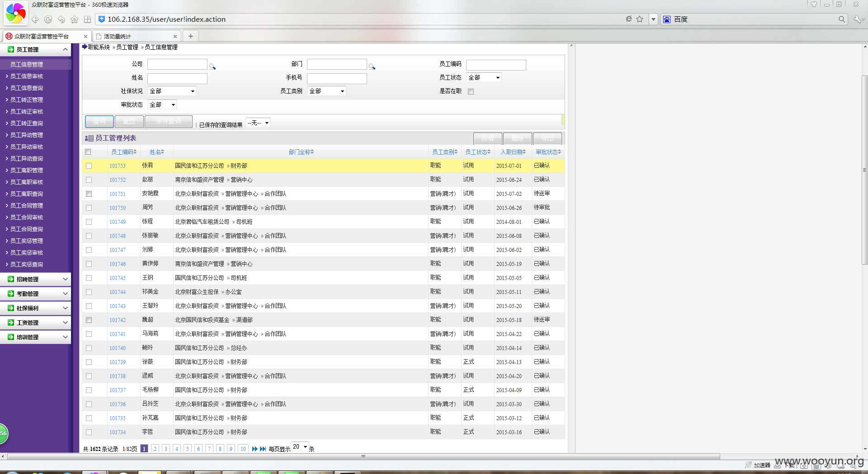Click the company lookup magnifier icon
Viewport: 868px width, 474px height.
point(212,66)
